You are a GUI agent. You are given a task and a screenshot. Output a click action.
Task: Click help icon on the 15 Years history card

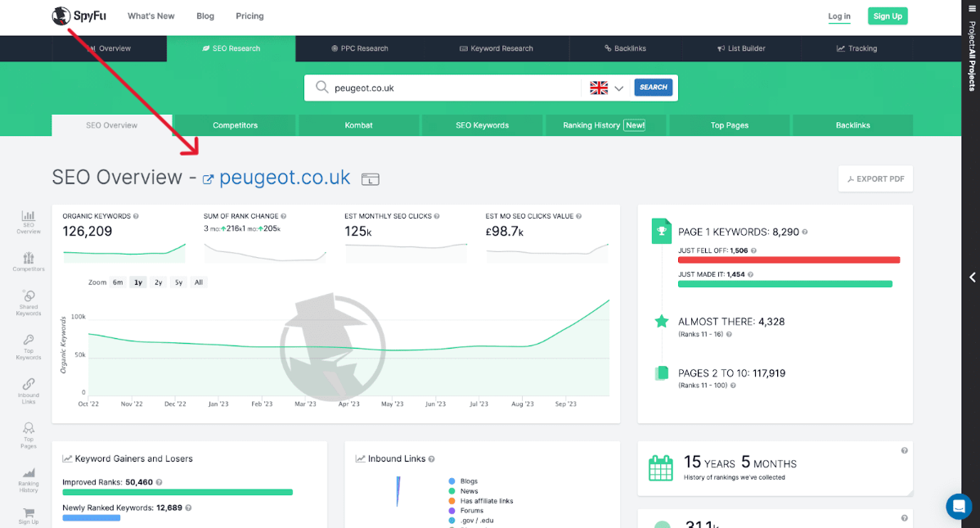905,450
